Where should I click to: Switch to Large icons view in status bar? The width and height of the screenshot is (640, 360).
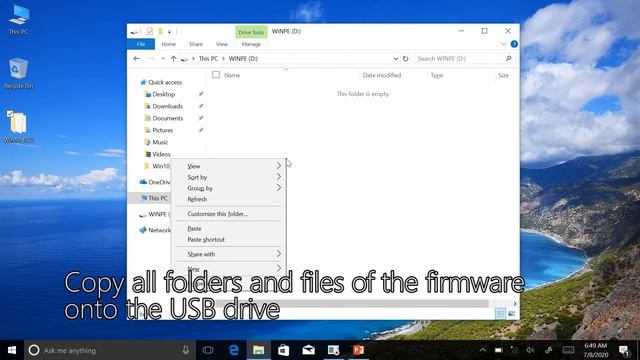click(511, 313)
